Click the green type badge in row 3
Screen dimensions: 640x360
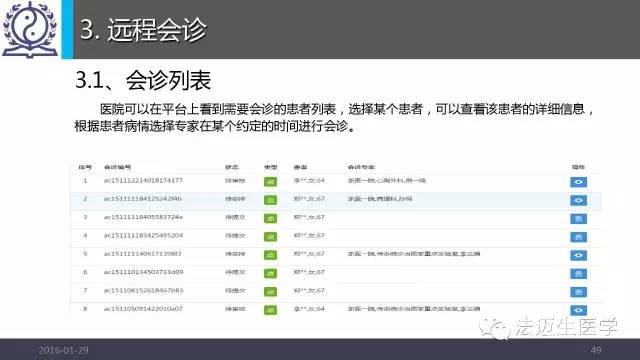coord(270,218)
